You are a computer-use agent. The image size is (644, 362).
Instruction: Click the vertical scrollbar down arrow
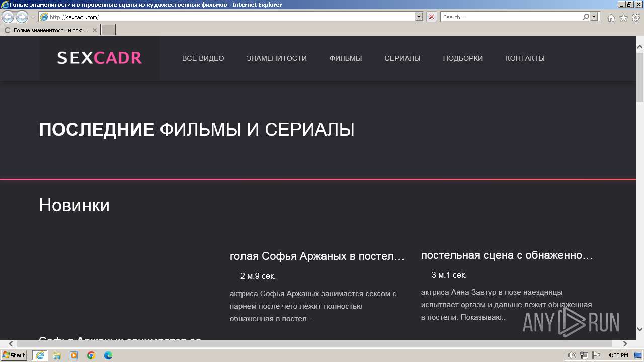coord(640,329)
